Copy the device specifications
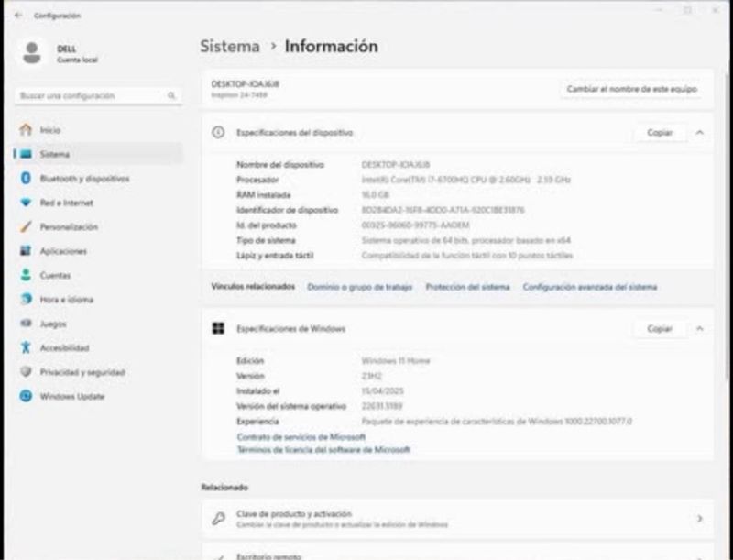 coord(660,133)
